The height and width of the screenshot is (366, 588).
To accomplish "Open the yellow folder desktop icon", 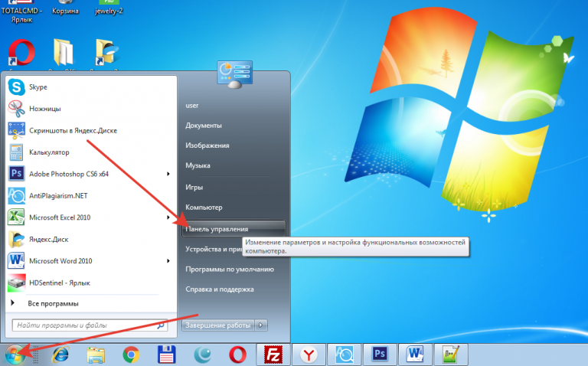I will point(64,54).
